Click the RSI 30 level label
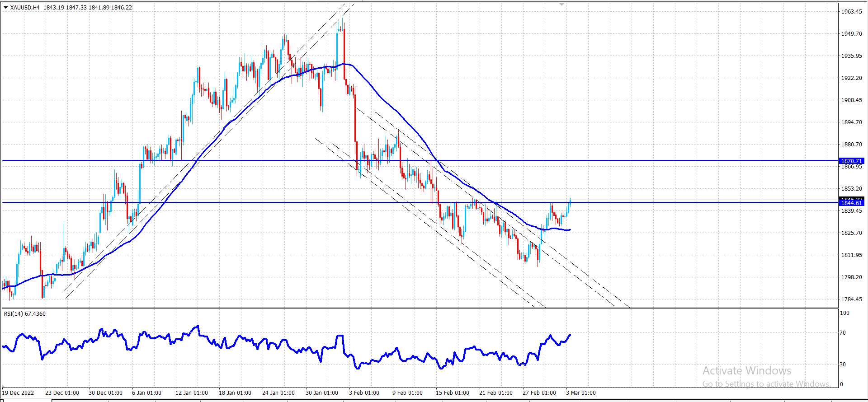 (843, 365)
